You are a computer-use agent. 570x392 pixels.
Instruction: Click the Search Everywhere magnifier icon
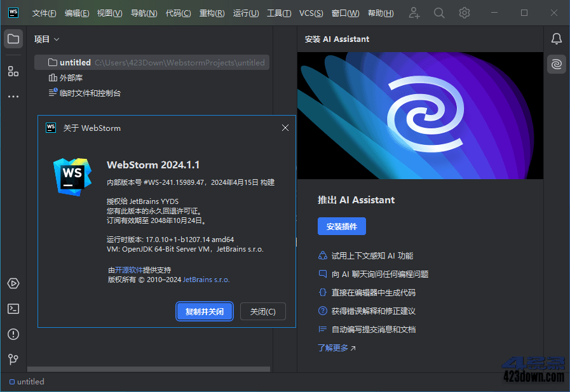[439, 12]
